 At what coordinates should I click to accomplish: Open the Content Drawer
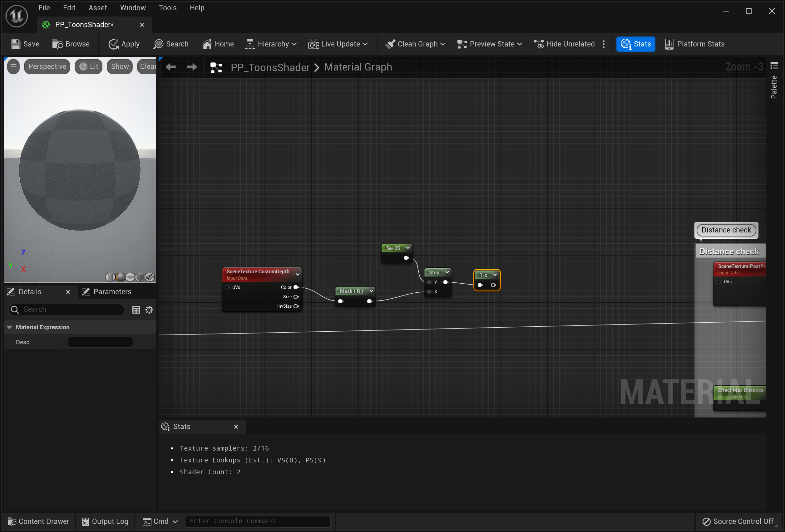tap(38, 521)
